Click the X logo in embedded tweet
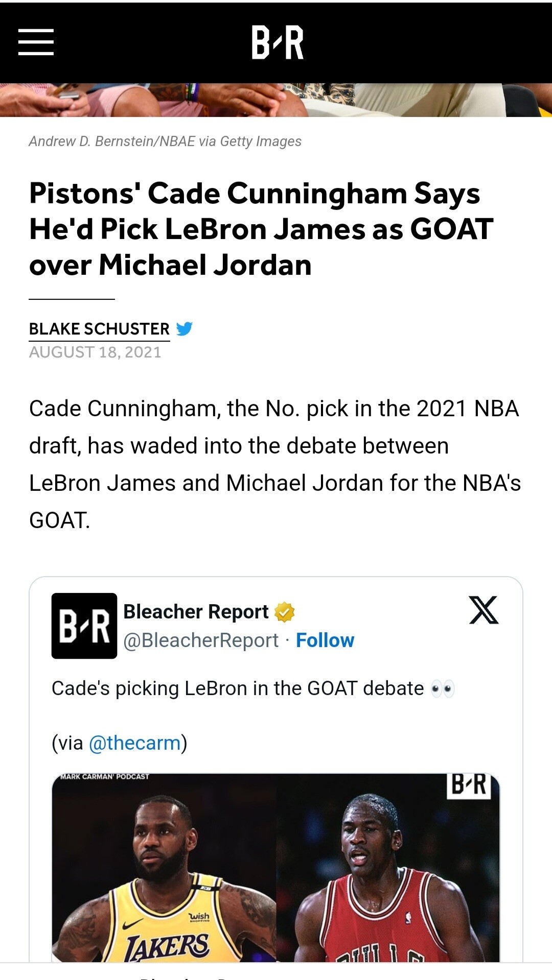552x980 pixels. [484, 610]
